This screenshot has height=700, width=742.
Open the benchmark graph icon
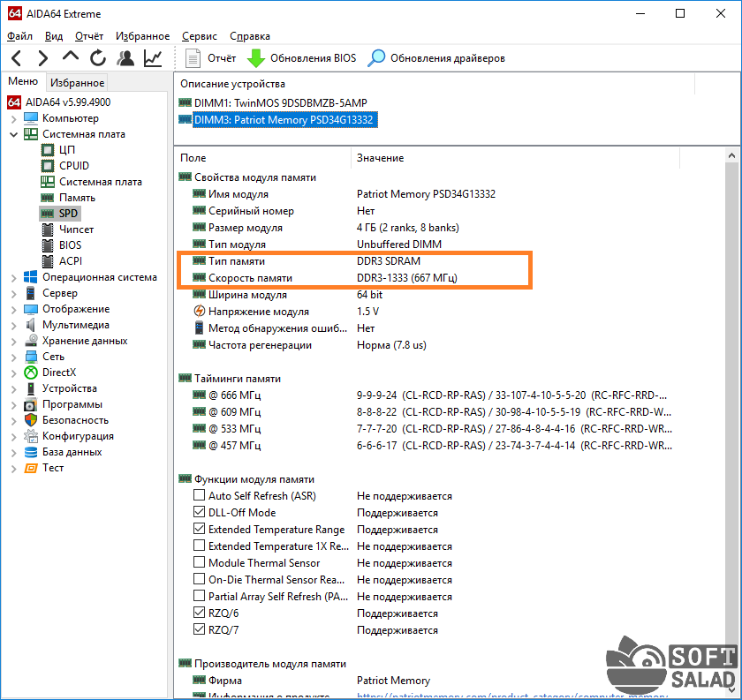[153, 58]
